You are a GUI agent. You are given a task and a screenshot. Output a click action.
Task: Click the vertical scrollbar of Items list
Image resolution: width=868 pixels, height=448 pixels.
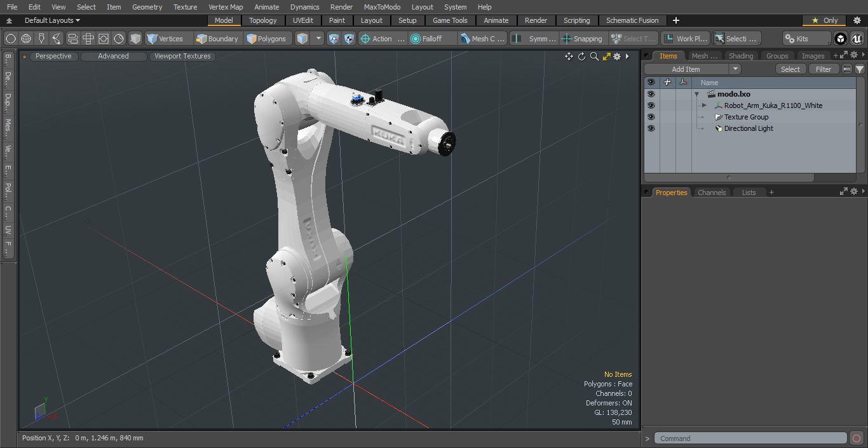coord(861,125)
